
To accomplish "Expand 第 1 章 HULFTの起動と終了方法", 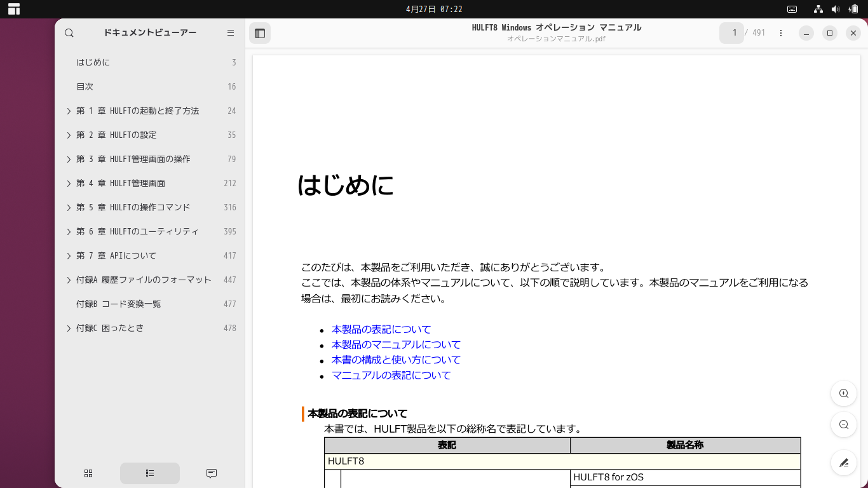I will [69, 111].
